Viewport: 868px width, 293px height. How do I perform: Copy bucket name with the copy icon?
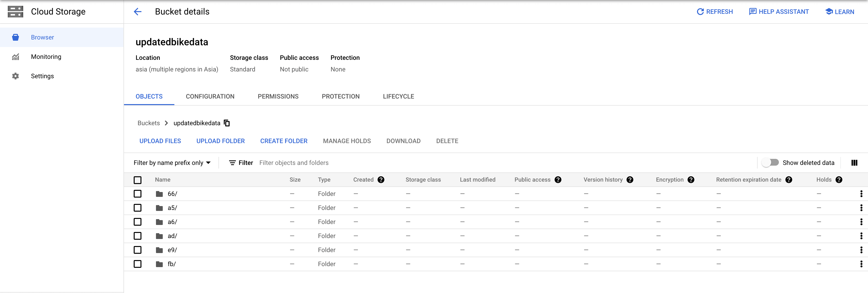click(227, 123)
